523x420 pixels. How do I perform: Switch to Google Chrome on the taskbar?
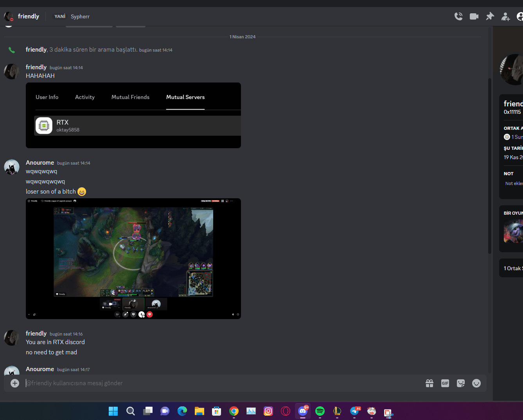(234, 411)
